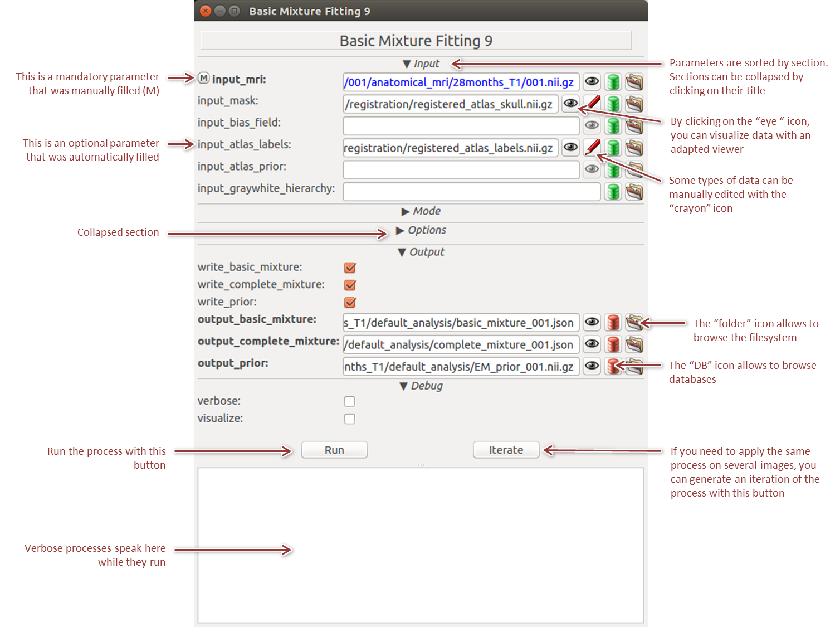Enable the verbose checkbox
The image size is (840, 627).
(x=350, y=401)
